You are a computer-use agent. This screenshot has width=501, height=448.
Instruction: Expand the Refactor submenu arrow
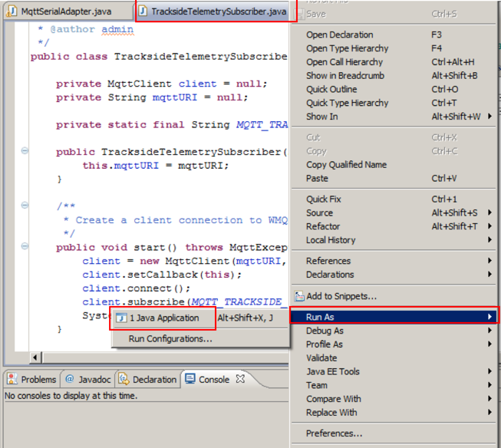[489, 226]
